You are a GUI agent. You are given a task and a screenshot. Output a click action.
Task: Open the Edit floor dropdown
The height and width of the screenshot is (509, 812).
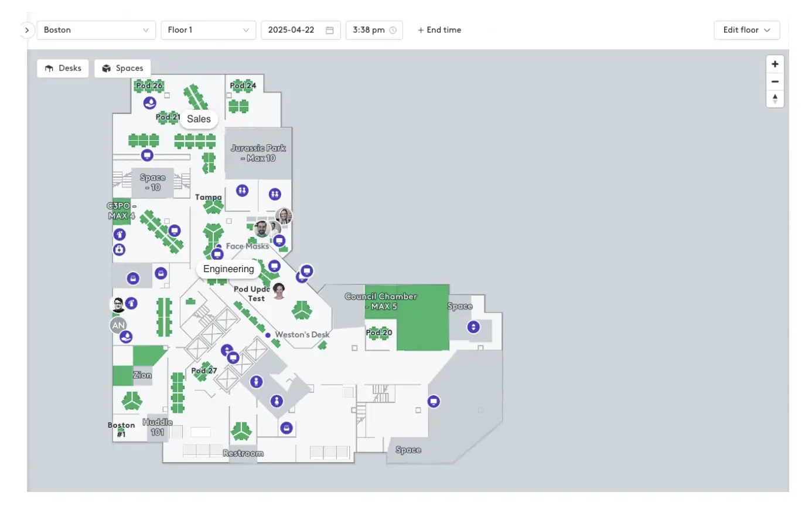point(747,30)
